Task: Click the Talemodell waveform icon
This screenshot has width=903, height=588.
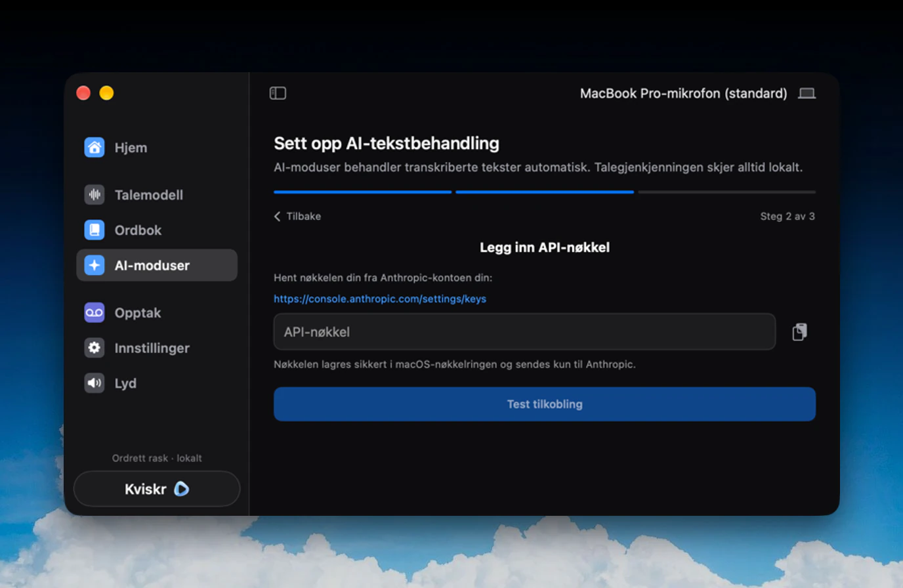Action: tap(94, 195)
